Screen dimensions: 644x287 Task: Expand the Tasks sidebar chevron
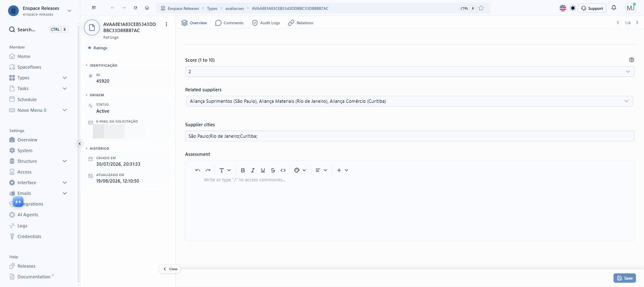coord(64,88)
